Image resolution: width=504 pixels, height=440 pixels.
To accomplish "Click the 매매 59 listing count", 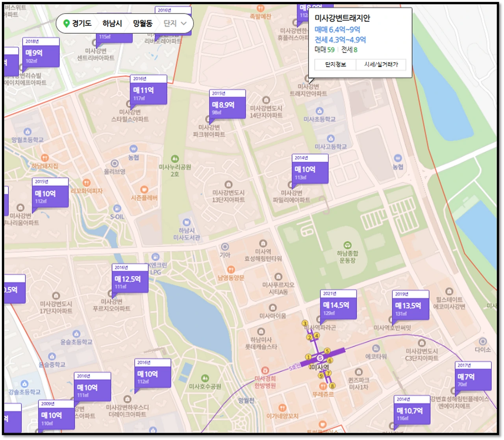I will point(324,50).
